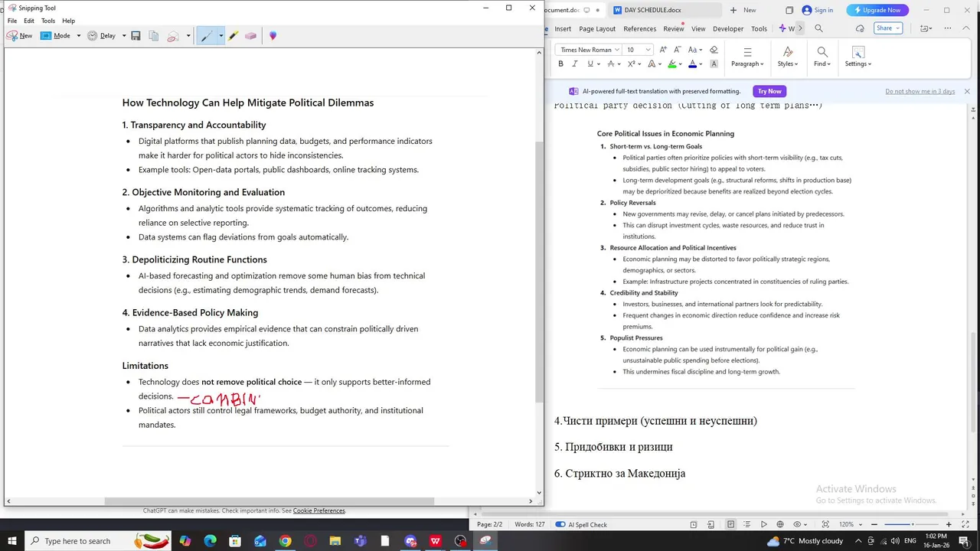Screen dimensions: 980x551
Task: Click Try Now on translation banner
Action: (769, 91)
